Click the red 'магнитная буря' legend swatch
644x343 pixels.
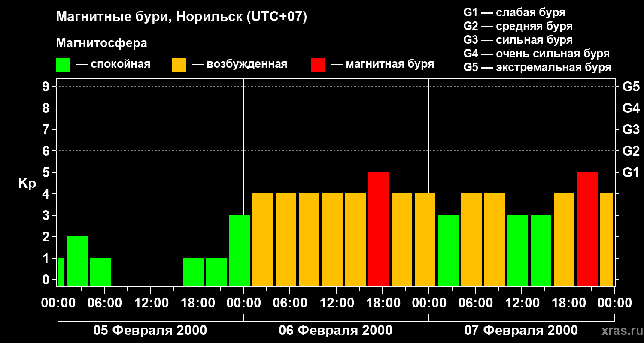318,65
